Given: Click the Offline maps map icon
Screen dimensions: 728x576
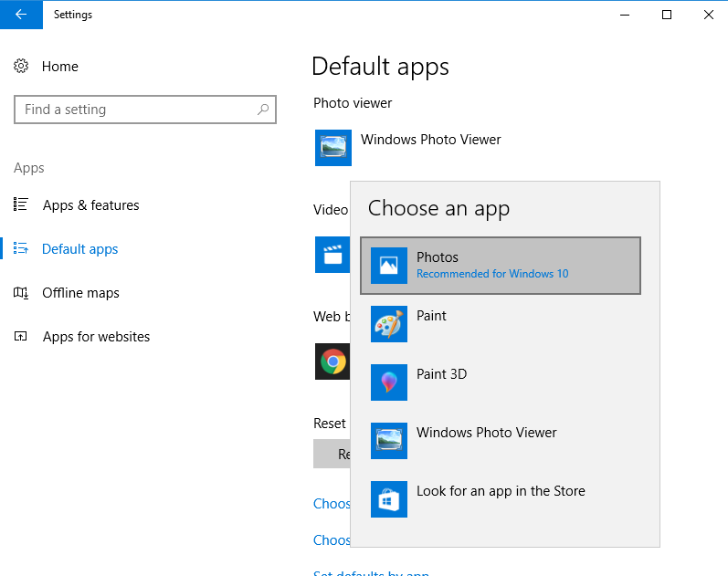Looking at the screenshot, I should pos(20,292).
